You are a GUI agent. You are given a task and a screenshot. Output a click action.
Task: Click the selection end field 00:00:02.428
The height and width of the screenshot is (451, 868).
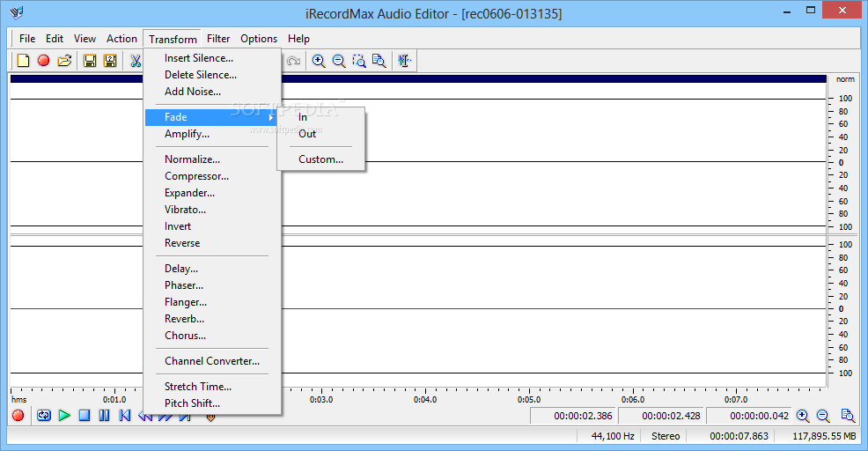click(661, 416)
